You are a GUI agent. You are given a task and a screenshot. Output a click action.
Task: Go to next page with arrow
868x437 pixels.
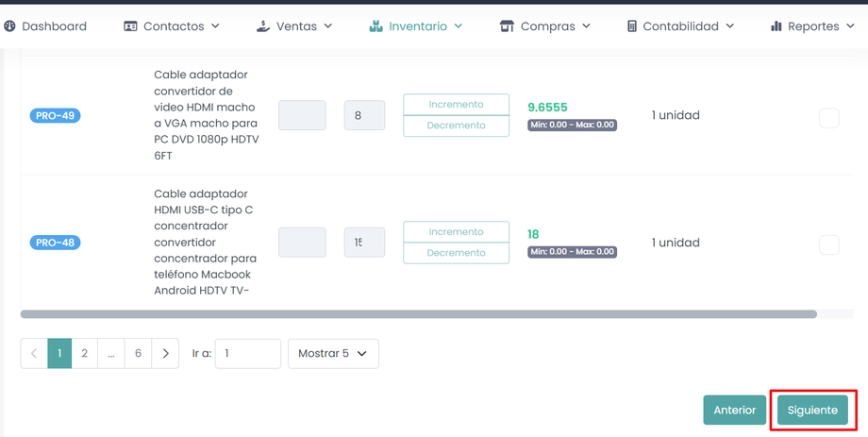pos(165,353)
